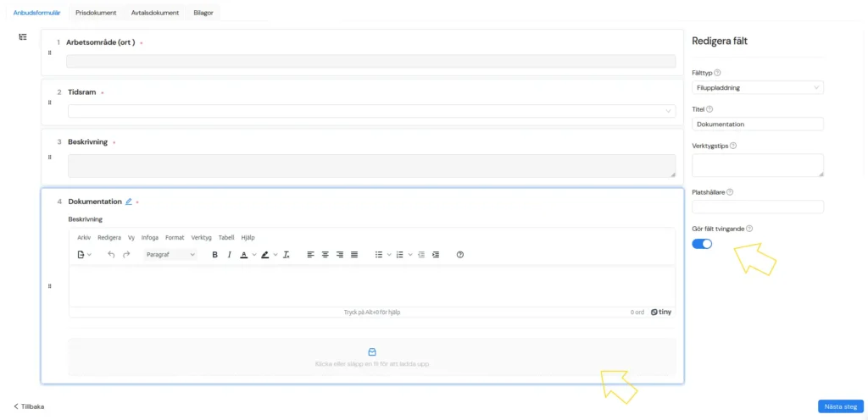Click the clear formatting icon
Viewport: 868px width, 420px height.
[x=287, y=254]
